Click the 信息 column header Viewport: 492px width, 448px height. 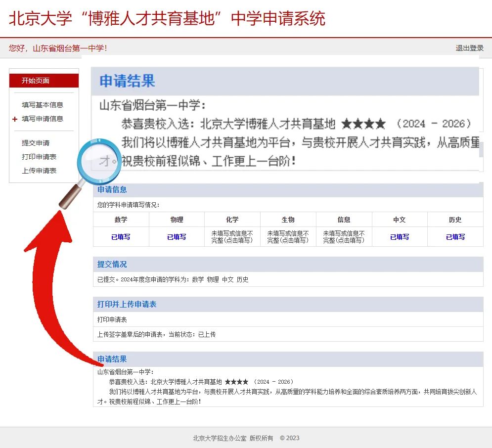pyautogui.click(x=344, y=220)
